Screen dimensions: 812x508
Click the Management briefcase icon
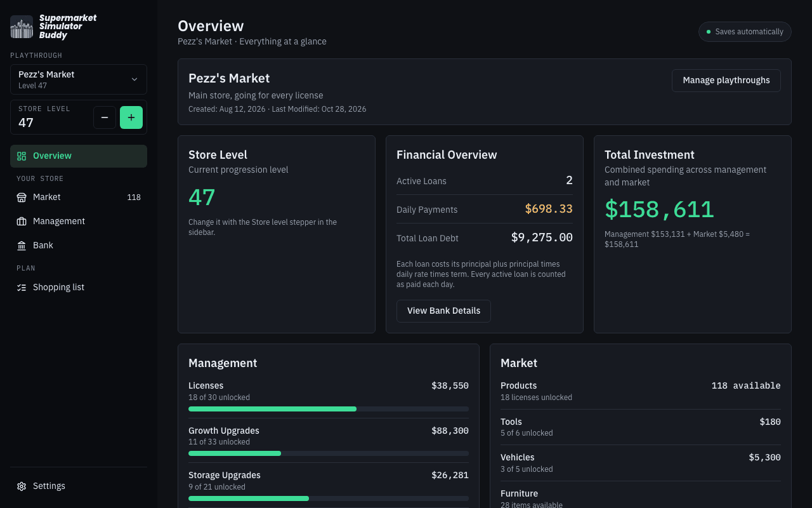[22, 222]
